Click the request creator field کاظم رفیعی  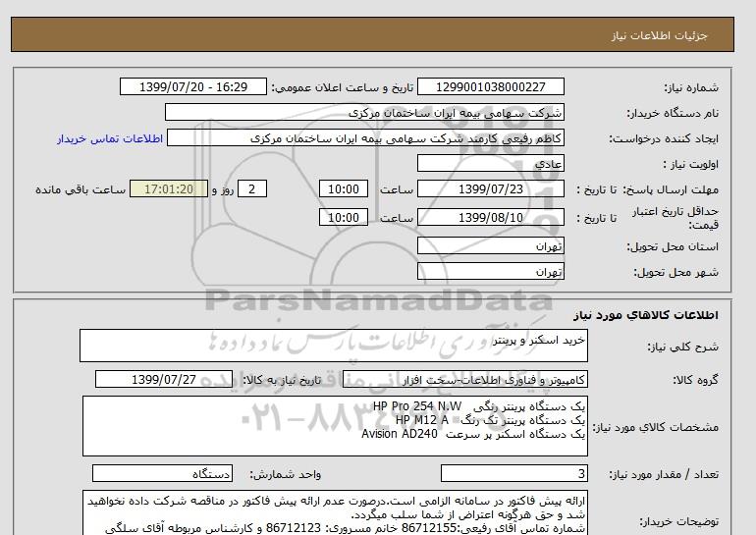point(365,138)
